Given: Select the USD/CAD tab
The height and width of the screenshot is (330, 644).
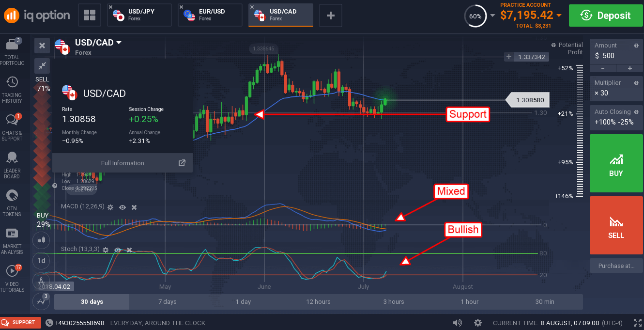Looking at the screenshot, I should pos(281,15).
